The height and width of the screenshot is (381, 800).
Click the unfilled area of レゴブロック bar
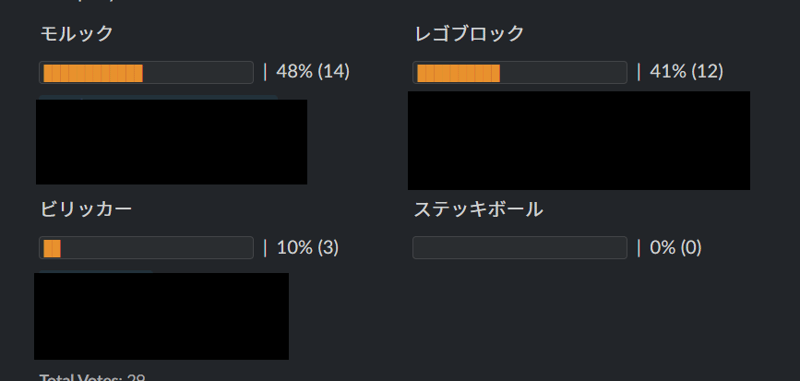pos(562,73)
